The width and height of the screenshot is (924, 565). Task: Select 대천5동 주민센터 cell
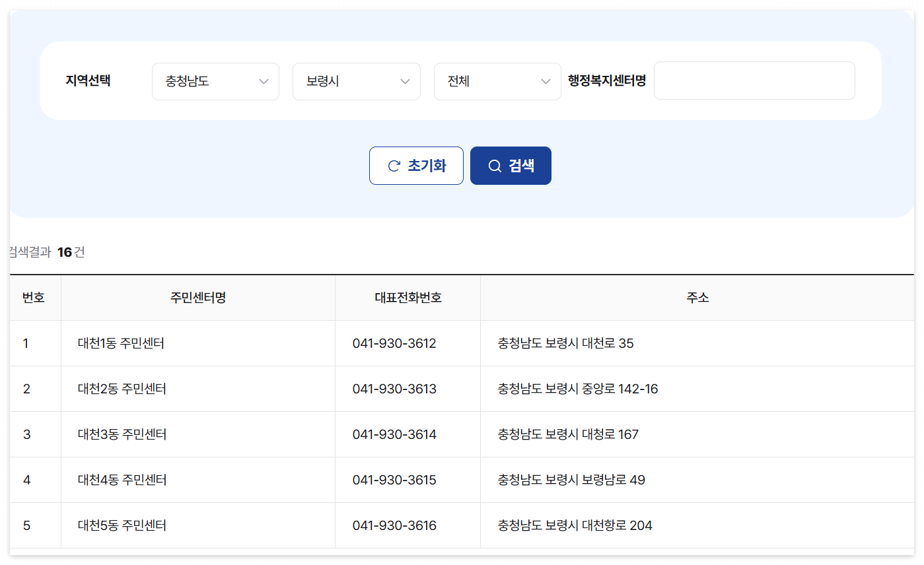[x=198, y=525]
